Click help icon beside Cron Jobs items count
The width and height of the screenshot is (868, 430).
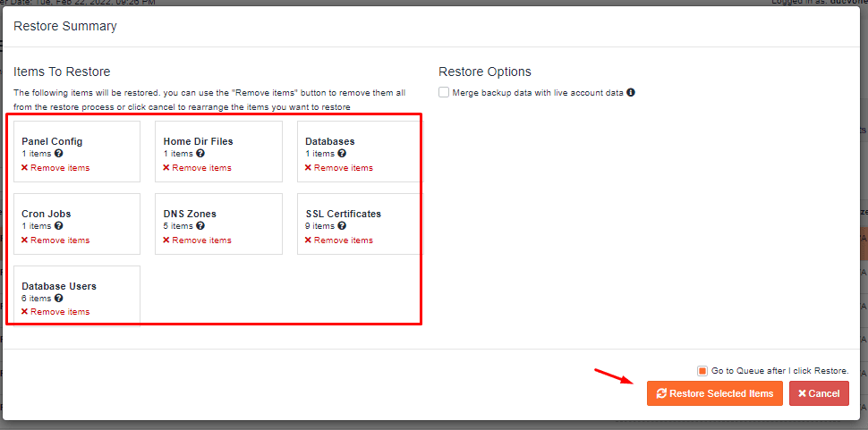[59, 226]
